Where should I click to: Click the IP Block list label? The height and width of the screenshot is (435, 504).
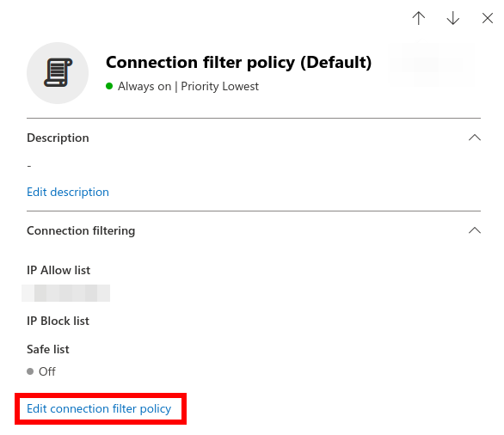pyautogui.click(x=58, y=321)
